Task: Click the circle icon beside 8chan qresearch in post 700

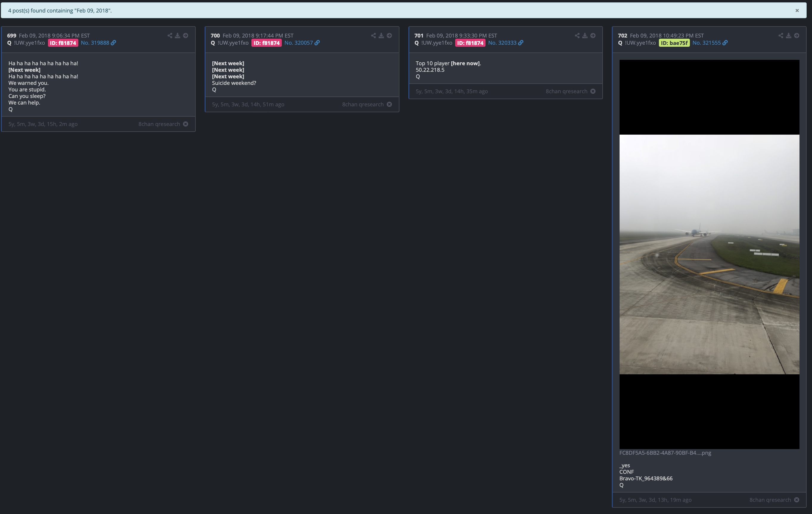Action: click(x=389, y=105)
